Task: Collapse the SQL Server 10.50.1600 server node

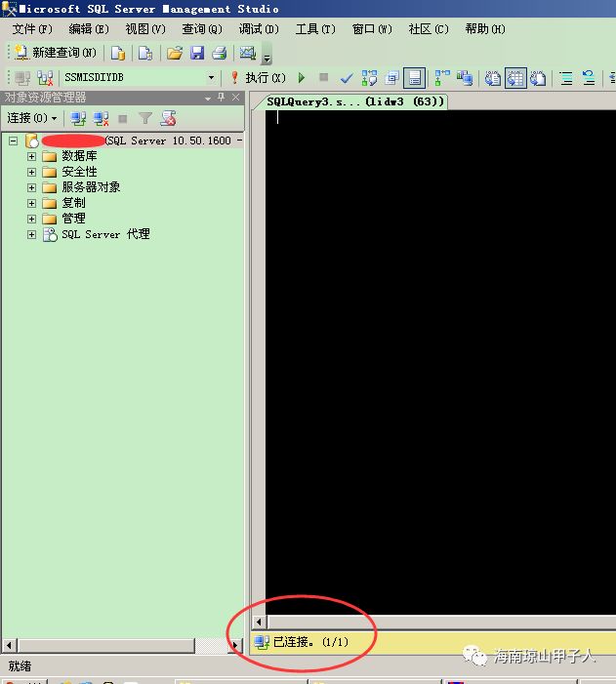Action: click(x=14, y=141)
